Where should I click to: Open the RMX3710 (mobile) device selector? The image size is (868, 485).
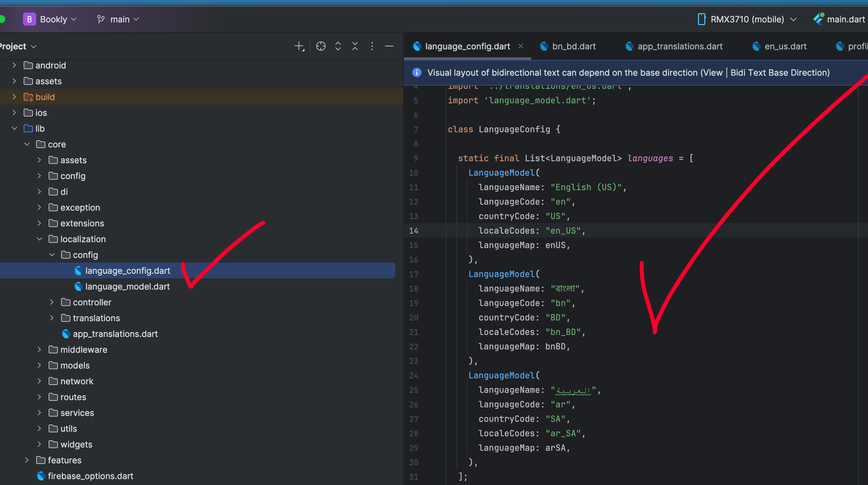747,19
